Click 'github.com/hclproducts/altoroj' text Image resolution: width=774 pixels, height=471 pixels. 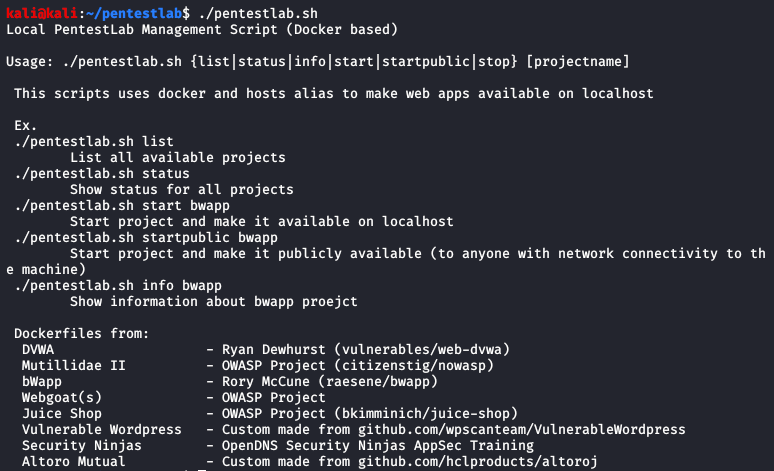tap(478, 462)
